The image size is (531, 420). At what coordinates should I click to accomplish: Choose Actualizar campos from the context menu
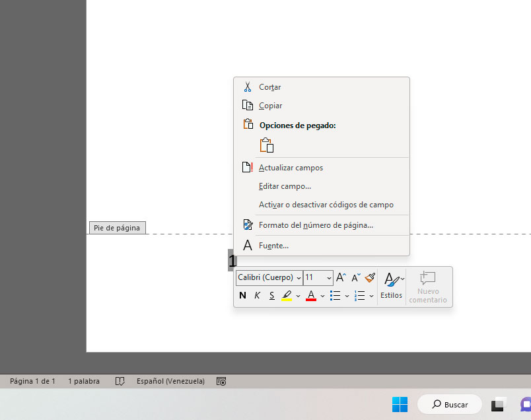pos(291,168)
